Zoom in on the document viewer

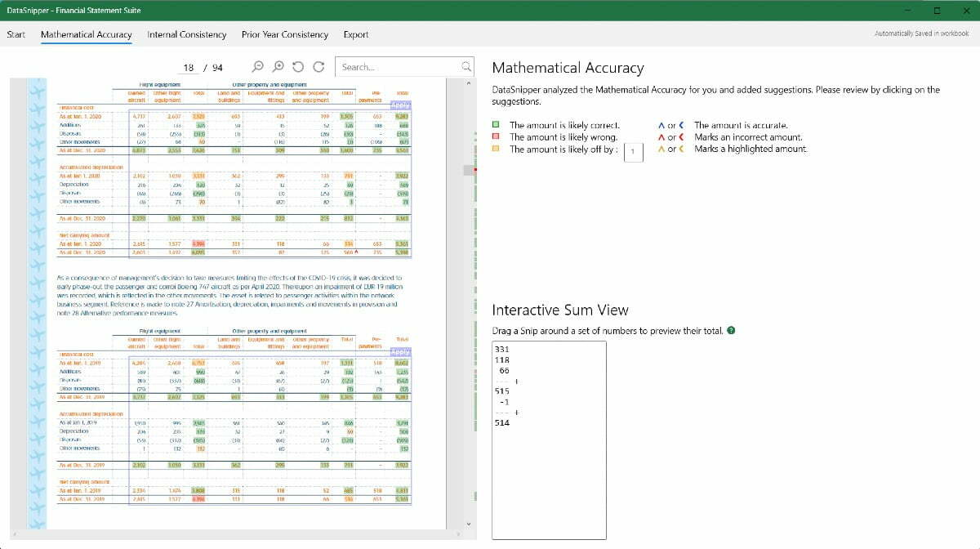278,67
